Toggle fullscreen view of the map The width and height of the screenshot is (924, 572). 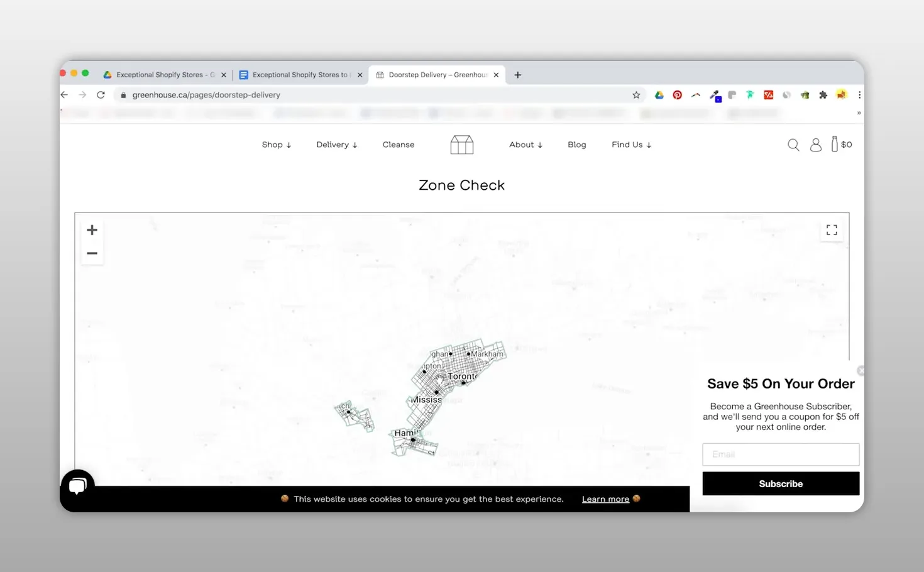(832, 230)
